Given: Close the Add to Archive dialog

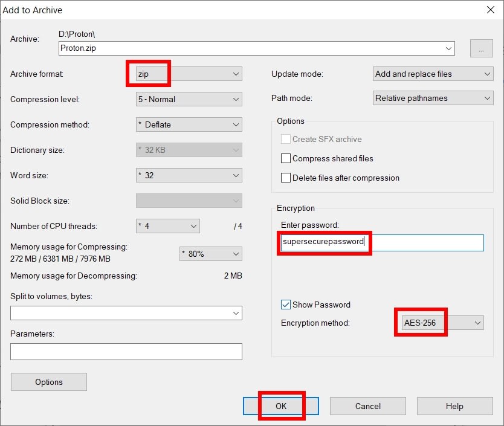Looking at the screenshot, I should pyautogui.click(x=491, y=10).
